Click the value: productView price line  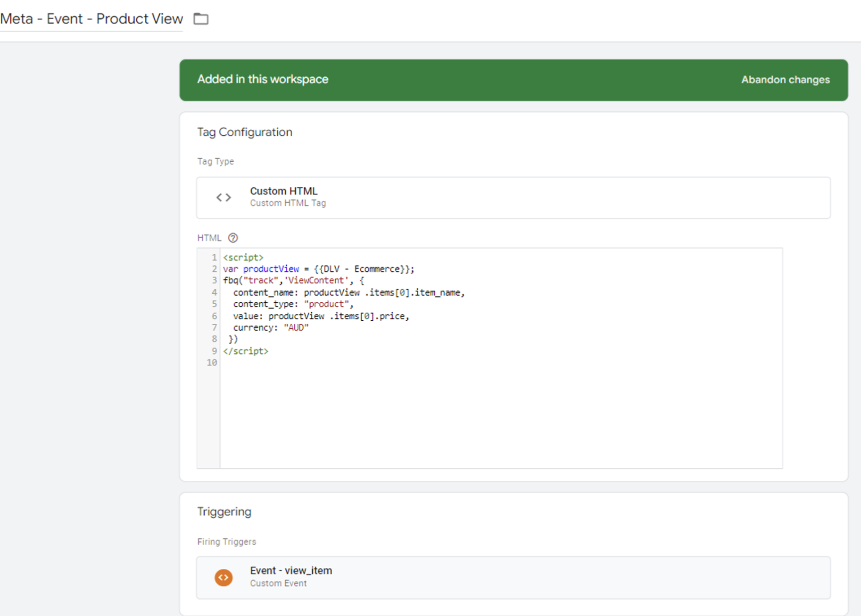pyautogui.click(x=321, y=316)
